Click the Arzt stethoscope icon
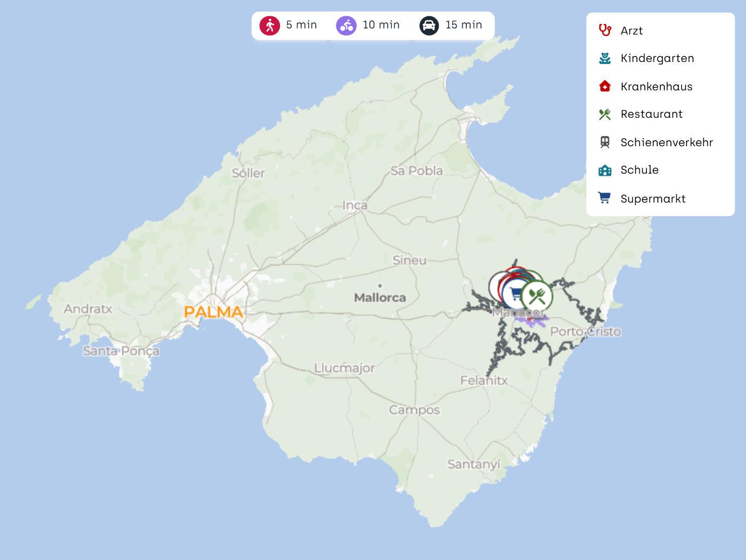The width and height of the screenshot is (746, 560). 605,30
